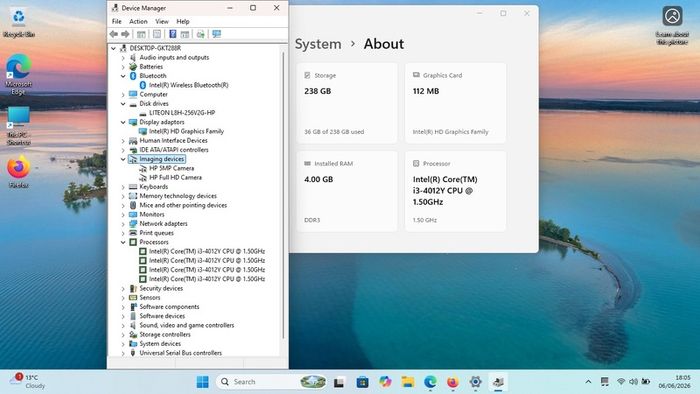Open Settings gear icon on the taskbar
700x394 pixels.
pyautogui.click(x=475, y=382)
